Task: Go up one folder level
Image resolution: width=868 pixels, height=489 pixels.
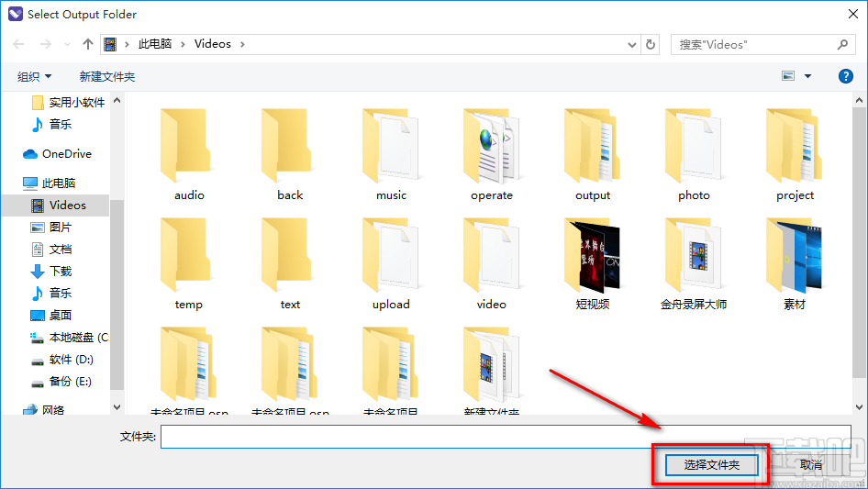Action: 87,44
